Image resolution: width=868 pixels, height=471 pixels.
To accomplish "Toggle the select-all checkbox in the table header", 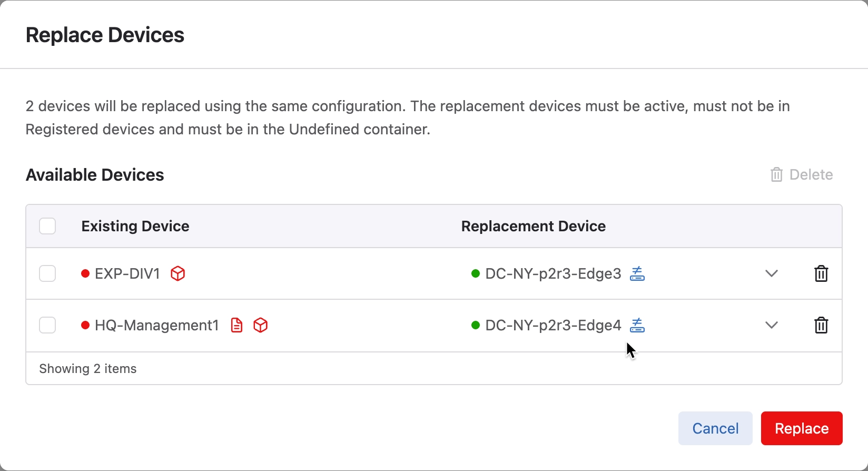I will (47, 226).
